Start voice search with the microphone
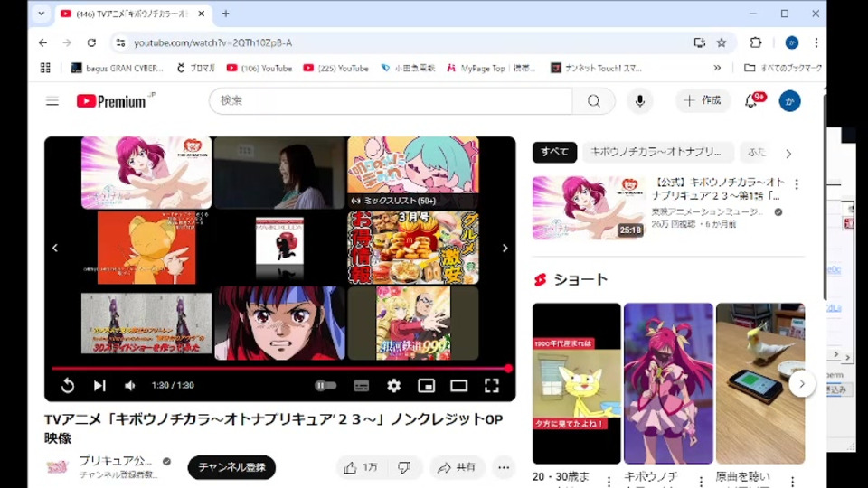 tap(640, 100)
